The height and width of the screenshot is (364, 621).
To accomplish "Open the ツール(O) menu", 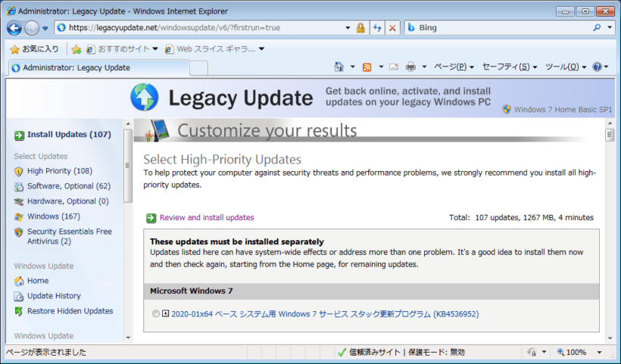I will point(566,67).
